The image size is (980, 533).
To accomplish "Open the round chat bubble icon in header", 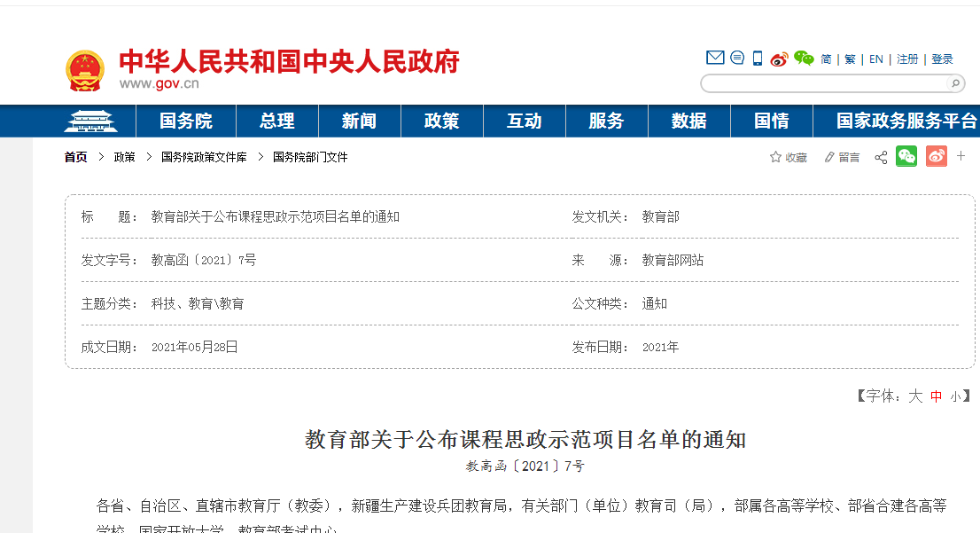I will 737,59.
